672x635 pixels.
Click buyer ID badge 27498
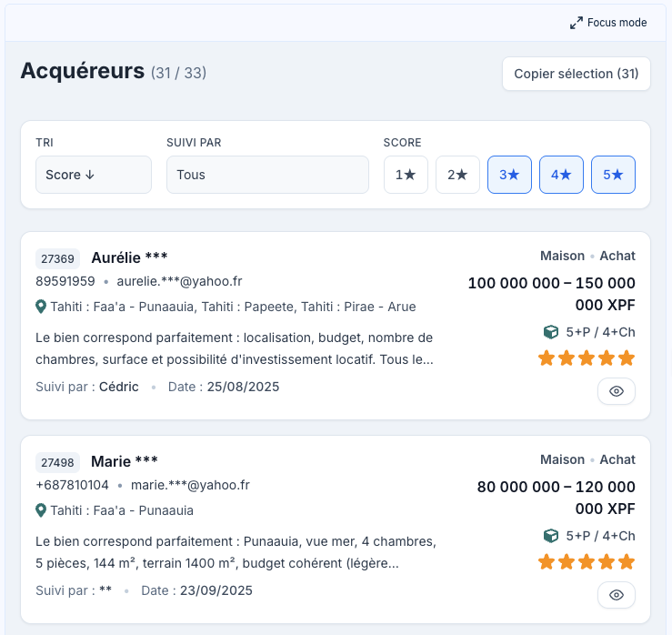point(58,462)
